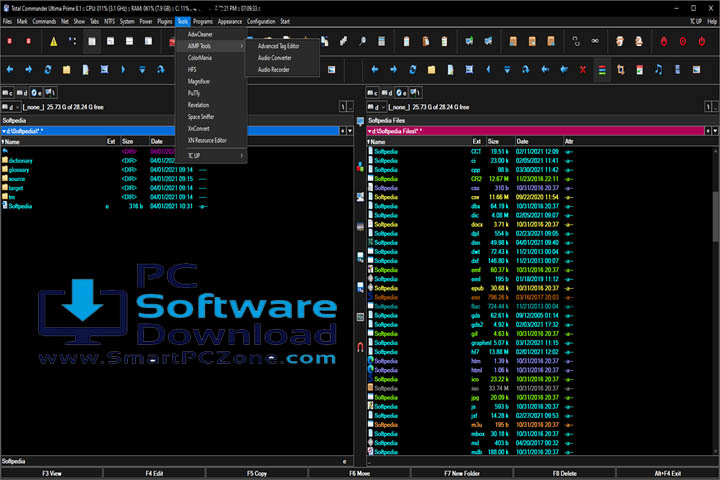This screenshot has width=720, height=480.
Task: Open the left panel drive letter dropdown
Action: point(11,107)
